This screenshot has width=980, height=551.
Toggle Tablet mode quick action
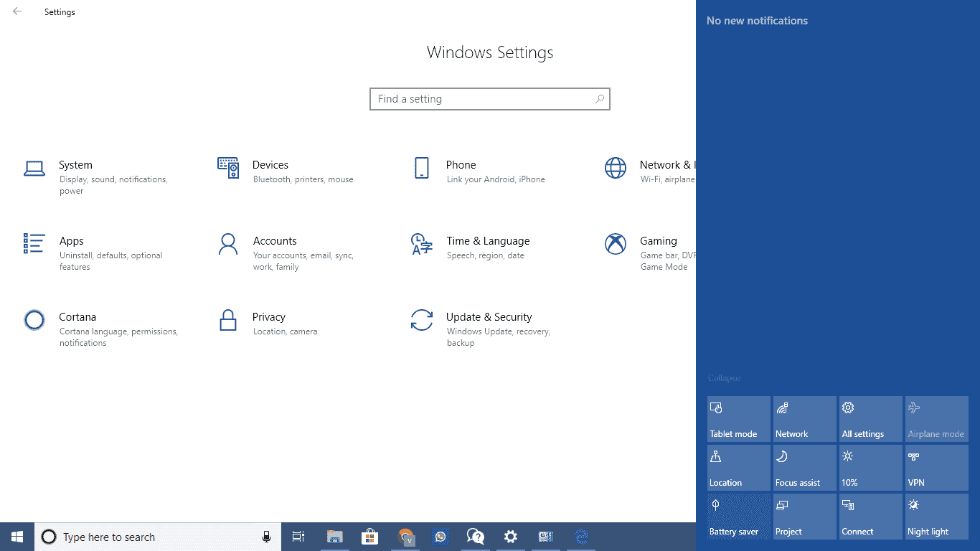pyautogui.click(x=739, y=419)
